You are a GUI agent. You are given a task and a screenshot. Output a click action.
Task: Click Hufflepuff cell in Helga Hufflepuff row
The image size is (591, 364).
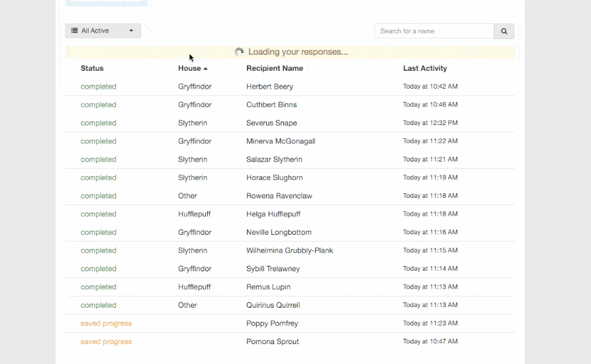pyautogui.click(x=195, y=214)
